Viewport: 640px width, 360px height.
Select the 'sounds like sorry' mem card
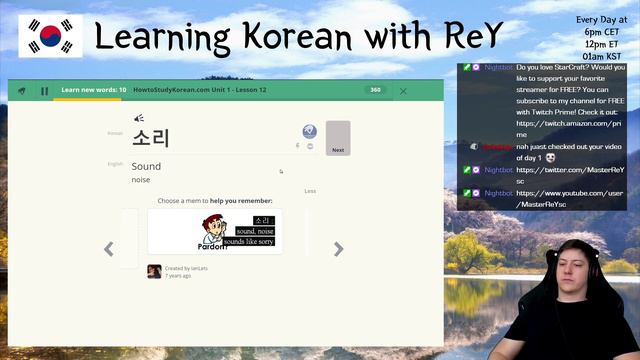coord(215,231)
